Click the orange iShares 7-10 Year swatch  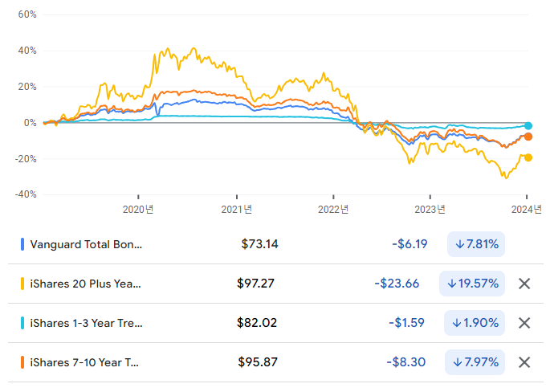click(22, 362)
